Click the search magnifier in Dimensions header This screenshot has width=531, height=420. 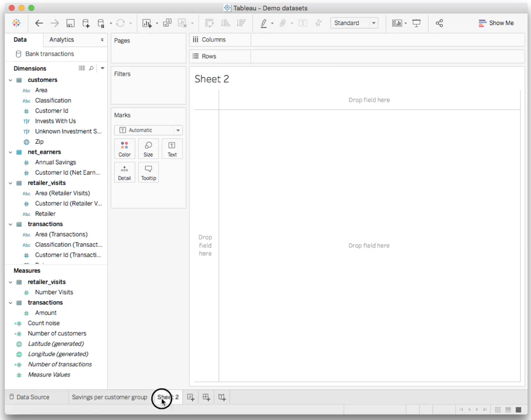click(x=91, y=68)
